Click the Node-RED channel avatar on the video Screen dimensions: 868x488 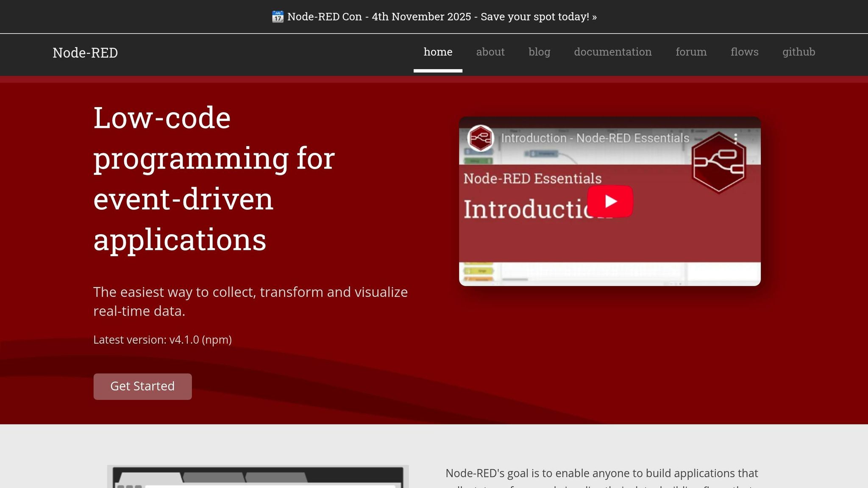[481, 138]
